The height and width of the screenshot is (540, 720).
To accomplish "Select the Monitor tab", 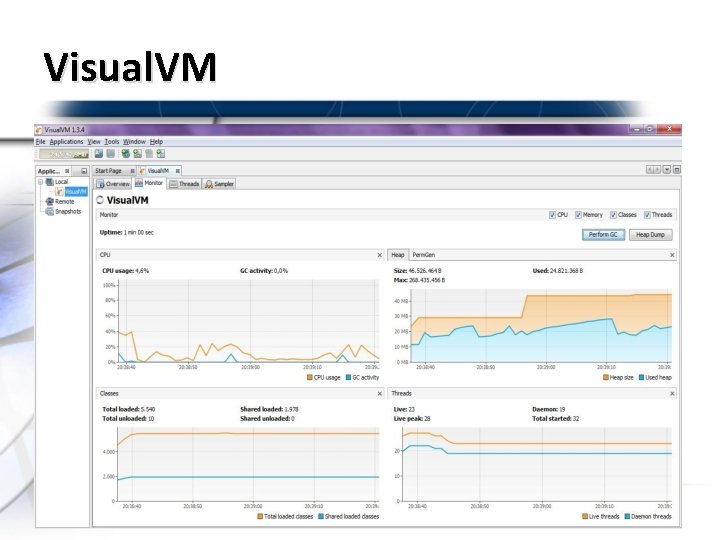I will (x=149, y=183).
